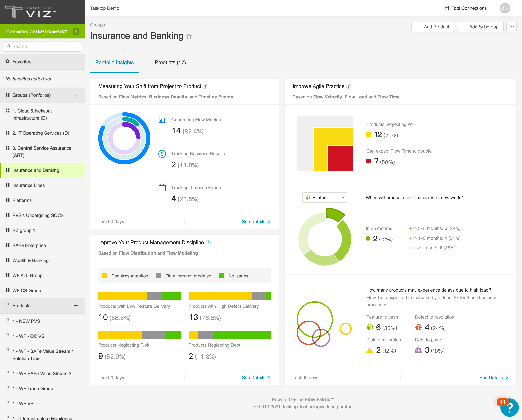Screen dimensions: 522x420
Task: Select the Portfolio Insights tab
Action: pyautogui.click(x=115, y=63)
